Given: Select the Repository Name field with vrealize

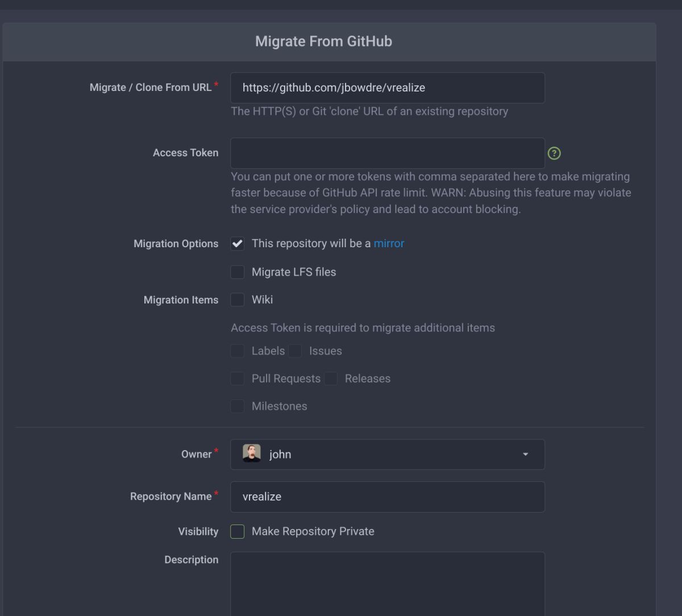Looking at the screenshot, I should pos(387,497).
